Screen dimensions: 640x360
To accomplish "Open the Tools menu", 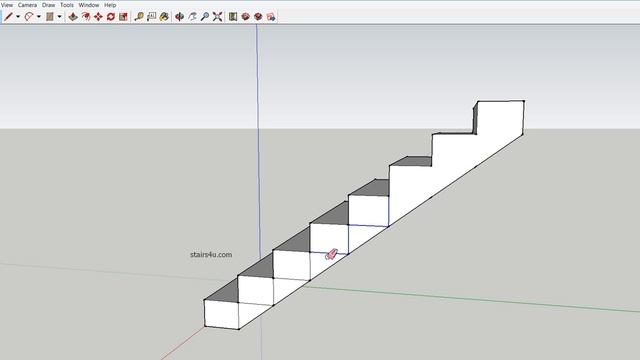I will pyautogui.click(x=67, y=5).
